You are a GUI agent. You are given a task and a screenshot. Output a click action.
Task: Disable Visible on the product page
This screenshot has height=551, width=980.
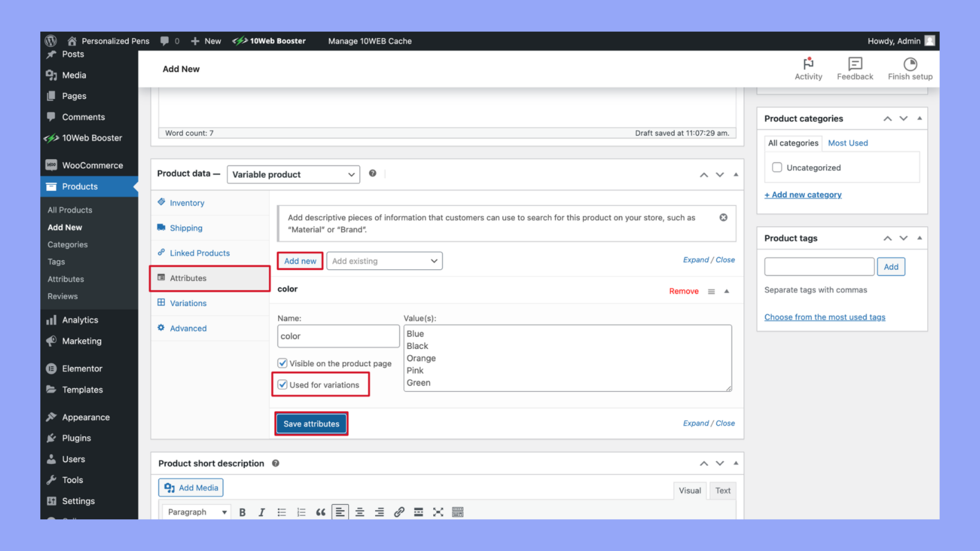click(x=283, y=363)
